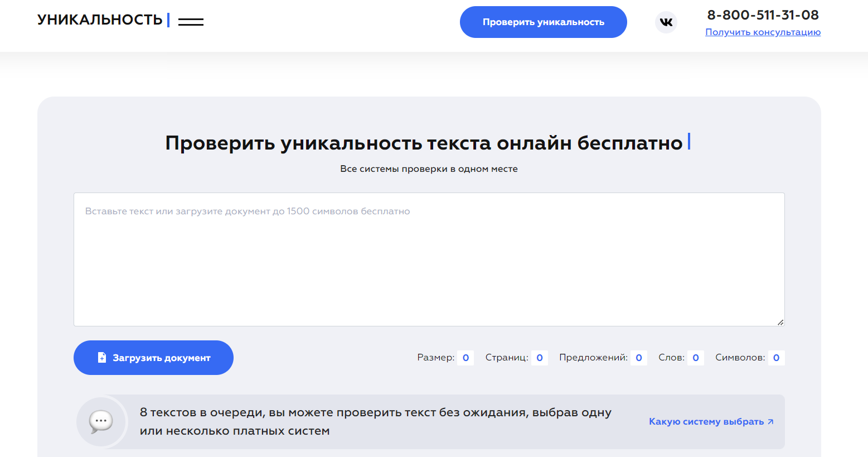Click the Символов value counter

click(x=776, y=358)
